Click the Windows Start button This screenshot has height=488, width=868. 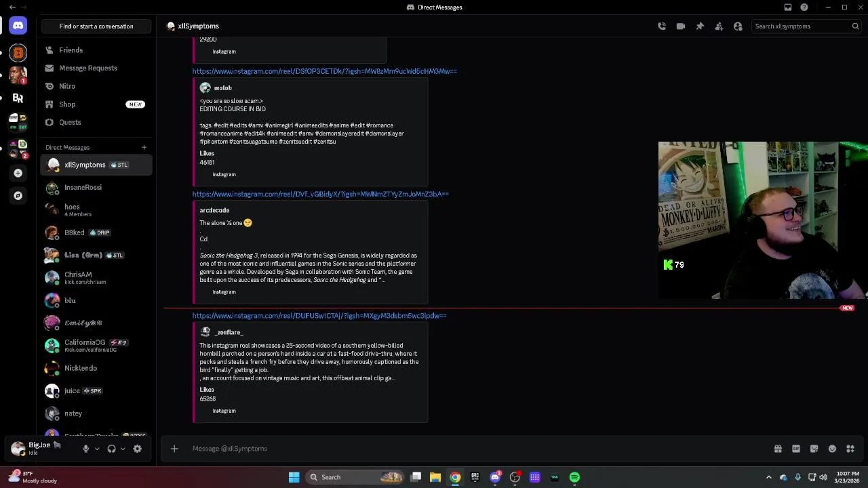tap(294, 477)
